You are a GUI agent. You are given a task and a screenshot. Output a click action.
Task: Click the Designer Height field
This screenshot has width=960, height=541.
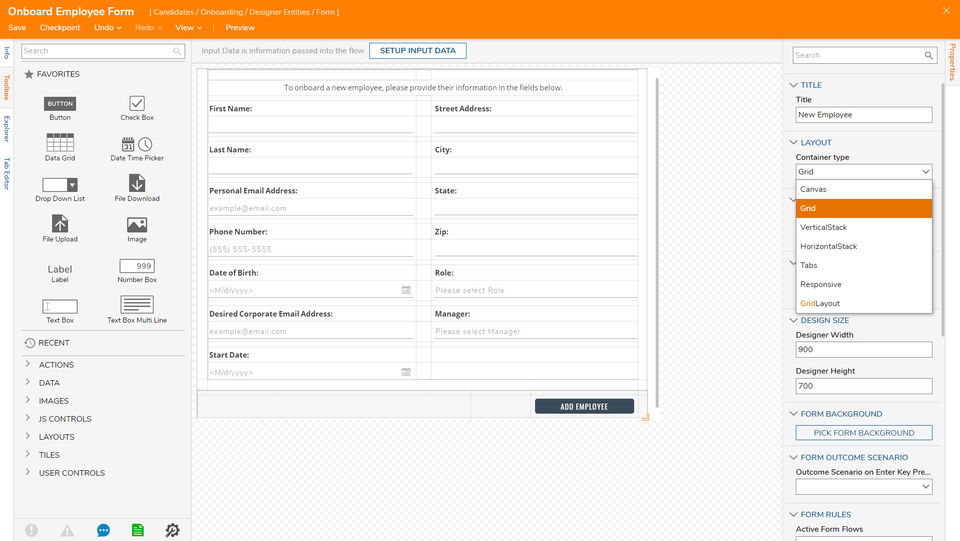864,386
